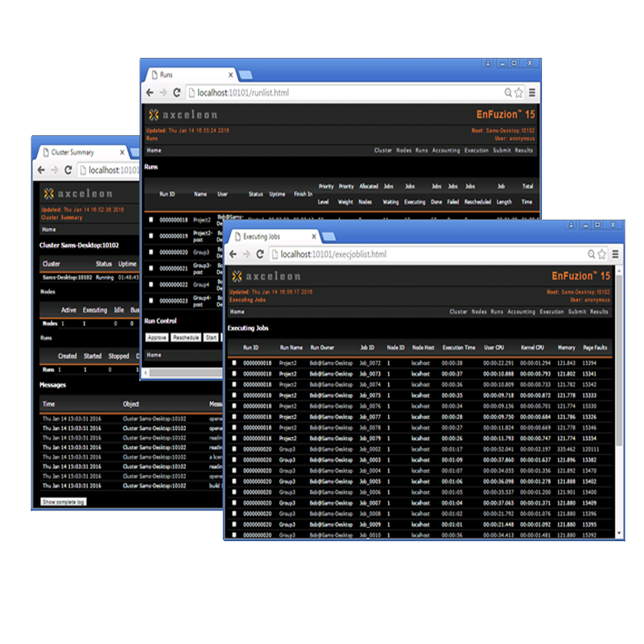Reload the Cluster Summary page

pos(68,170)
